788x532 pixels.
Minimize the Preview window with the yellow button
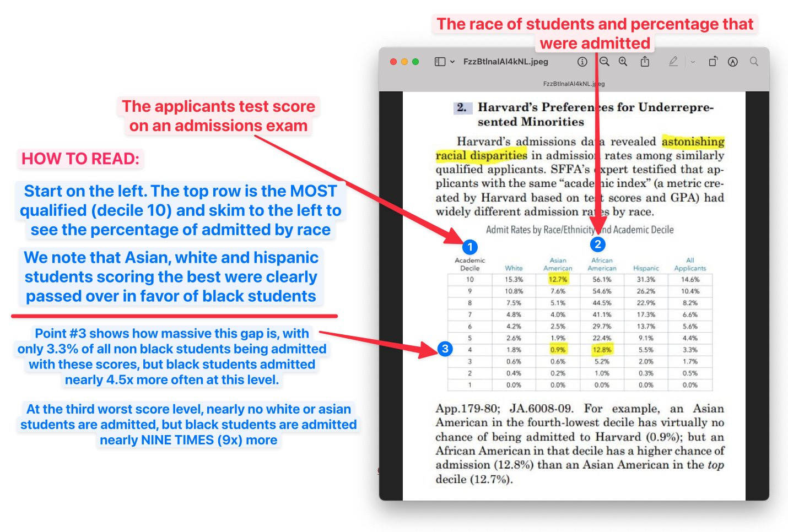click(x=404, y=62)
